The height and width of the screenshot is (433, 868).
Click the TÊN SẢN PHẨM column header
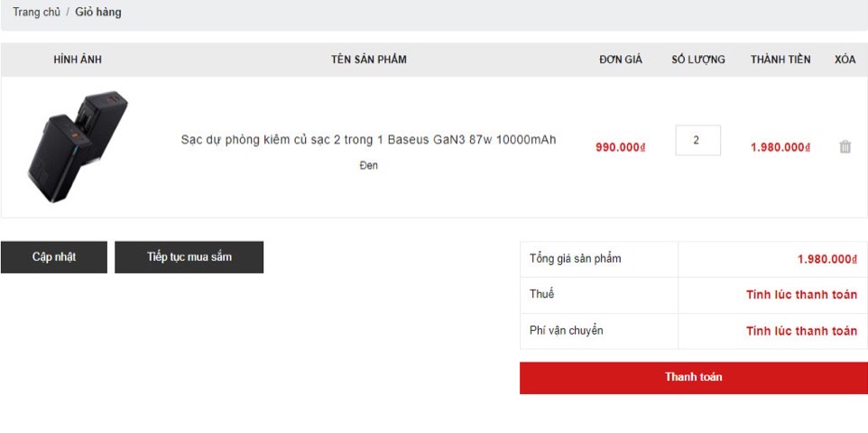368,60
